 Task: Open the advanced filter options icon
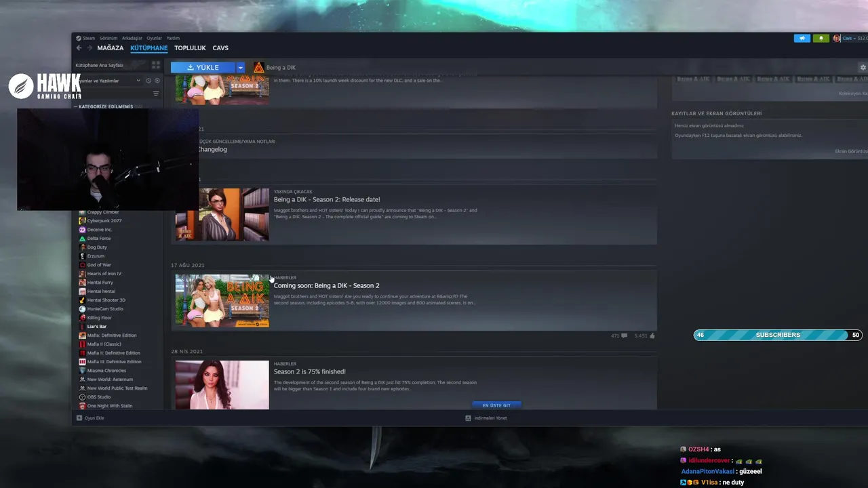[x=156, y=94]
